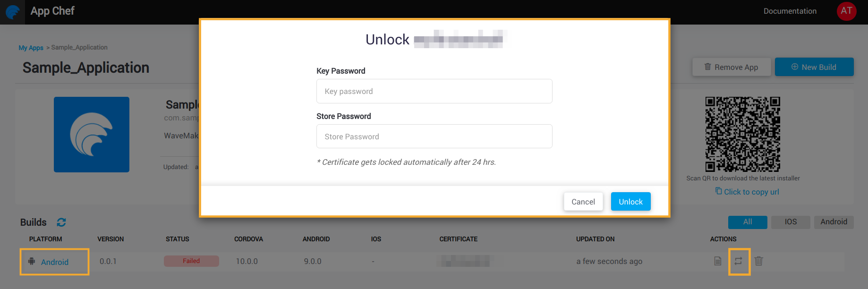
Task: Click the copy icon next to Click to copy url
Action: 718,191
